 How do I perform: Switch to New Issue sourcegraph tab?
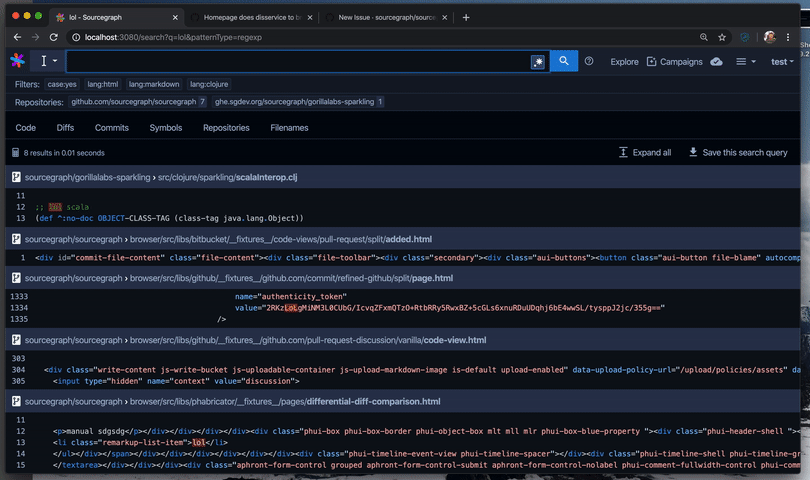tap(386, 17)
